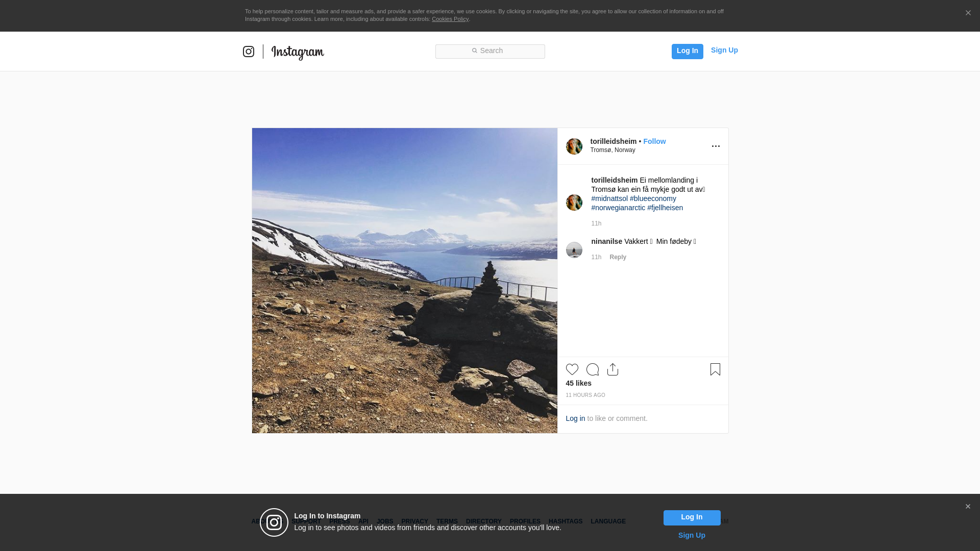Click Sign Up in the header

[x=724, y=50]
